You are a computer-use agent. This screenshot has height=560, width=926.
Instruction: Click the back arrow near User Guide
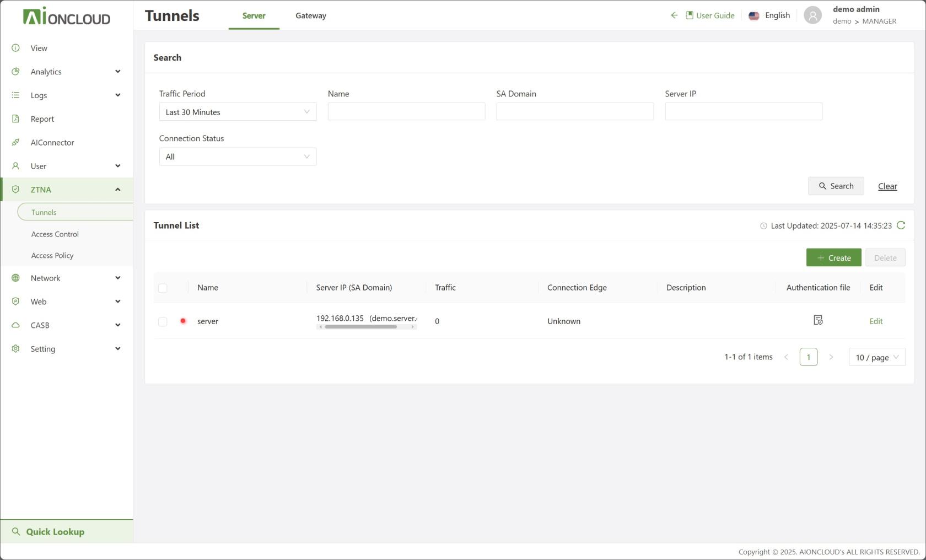pos(674,15)
